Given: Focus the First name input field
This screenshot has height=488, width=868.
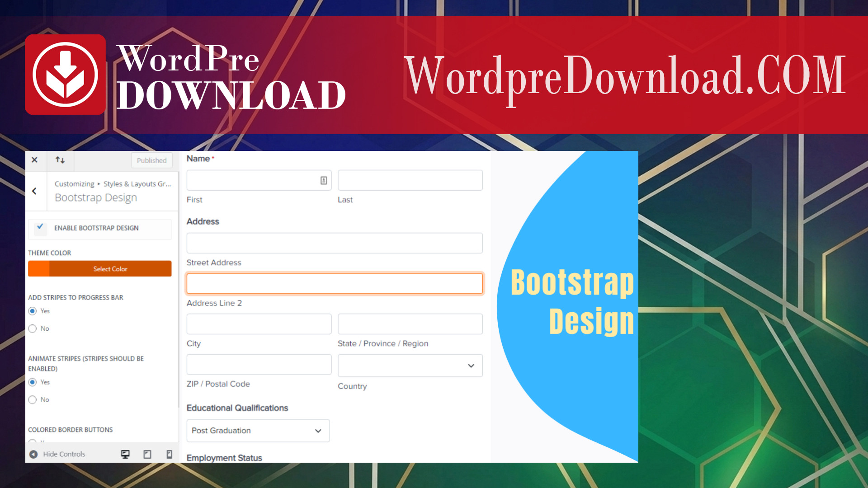Looking at the screenshot, I should [x=259, y=180].
